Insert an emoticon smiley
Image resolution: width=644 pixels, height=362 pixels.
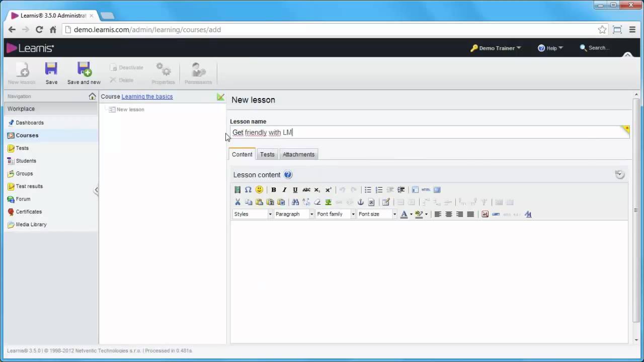point(259,190)
